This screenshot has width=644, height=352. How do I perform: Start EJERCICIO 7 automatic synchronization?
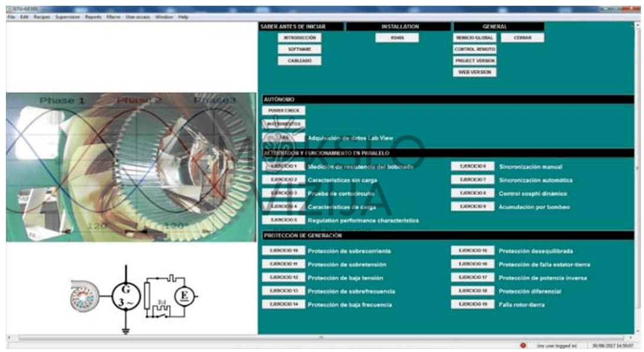pyautogui.click(x=473, y=180)
